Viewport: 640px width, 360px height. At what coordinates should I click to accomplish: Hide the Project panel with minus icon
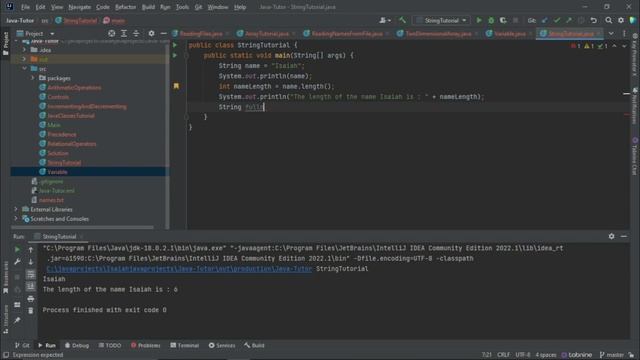(163, 33)
